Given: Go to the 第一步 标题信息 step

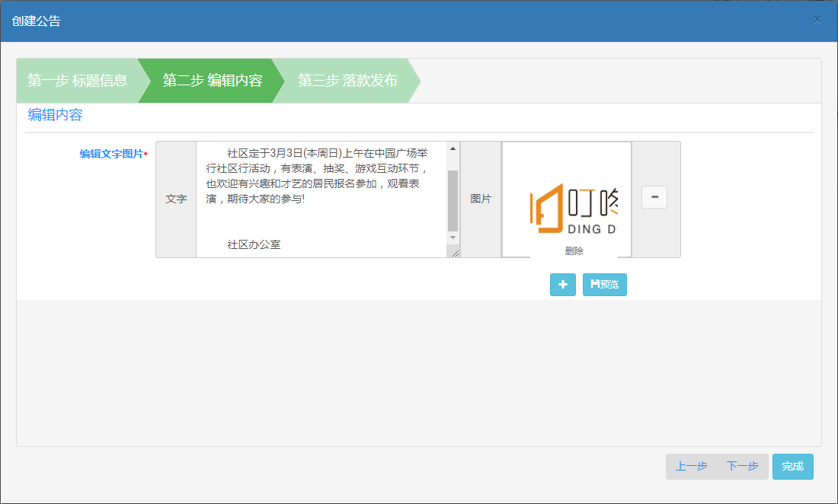Looking at the screenshot, I should tap(77, 81).
